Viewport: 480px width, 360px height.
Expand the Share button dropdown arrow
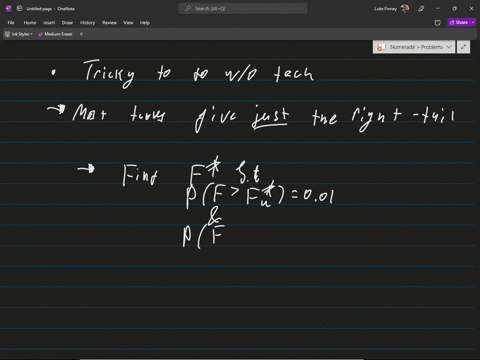tap(473, 22)
